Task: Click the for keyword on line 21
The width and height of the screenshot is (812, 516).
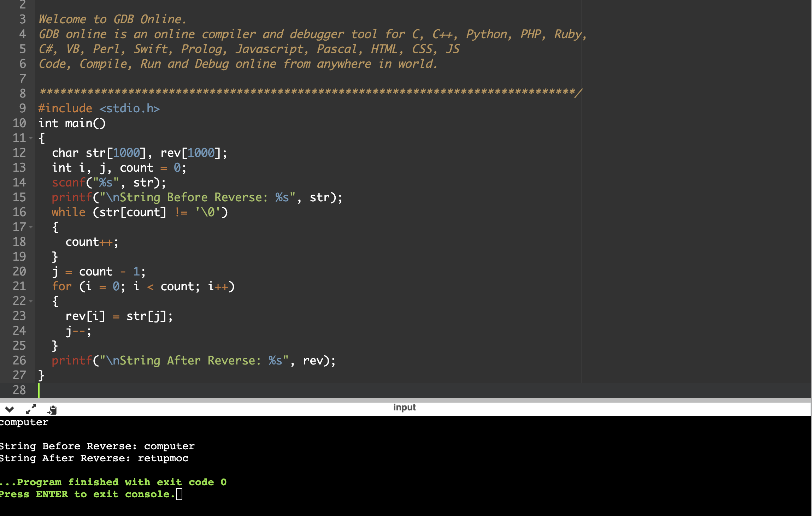Action: [62, 286]
